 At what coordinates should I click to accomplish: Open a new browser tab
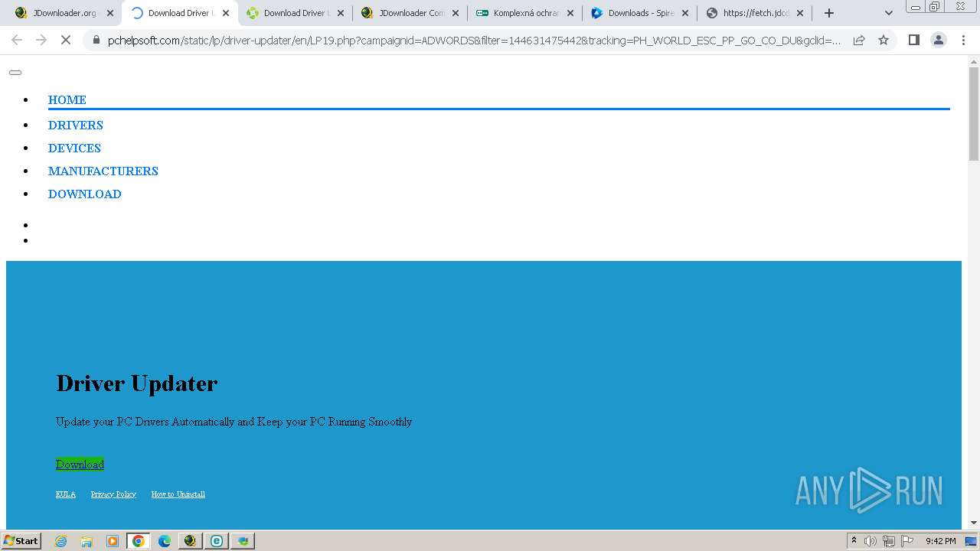(829, 13)
